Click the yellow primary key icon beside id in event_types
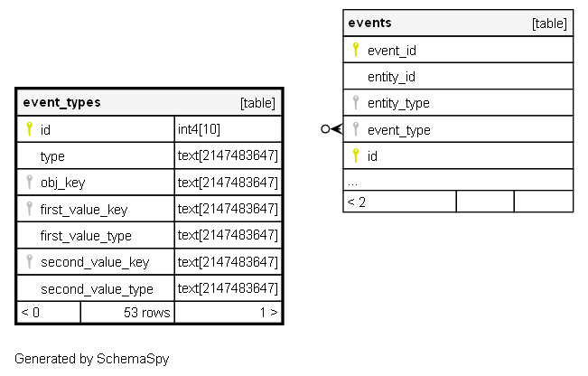588x376 pixels. pyautogui.click(x=29, y=129)
